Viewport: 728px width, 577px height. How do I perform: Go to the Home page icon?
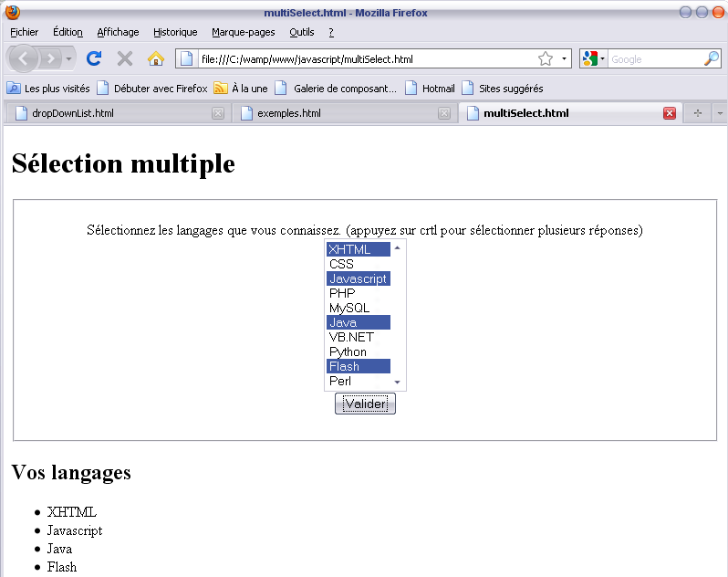(x=156, y=59)
